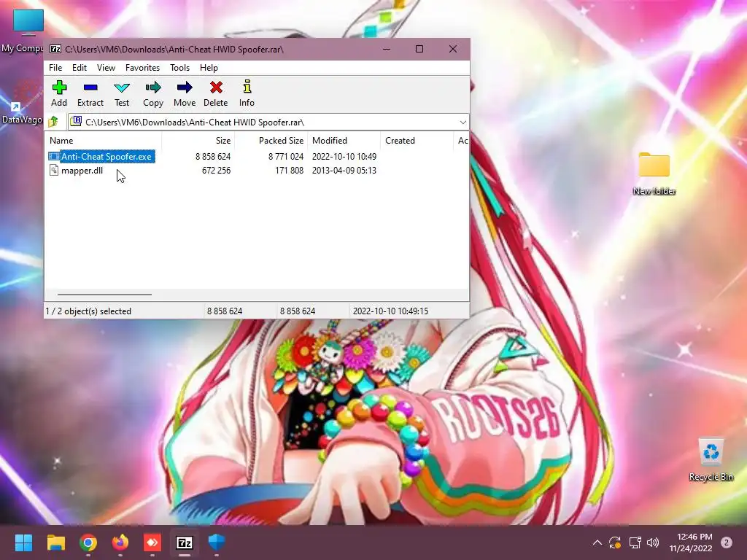Open File Explorer from taskbar
Viewport: 747px width, 560px height.
(55, 542)
